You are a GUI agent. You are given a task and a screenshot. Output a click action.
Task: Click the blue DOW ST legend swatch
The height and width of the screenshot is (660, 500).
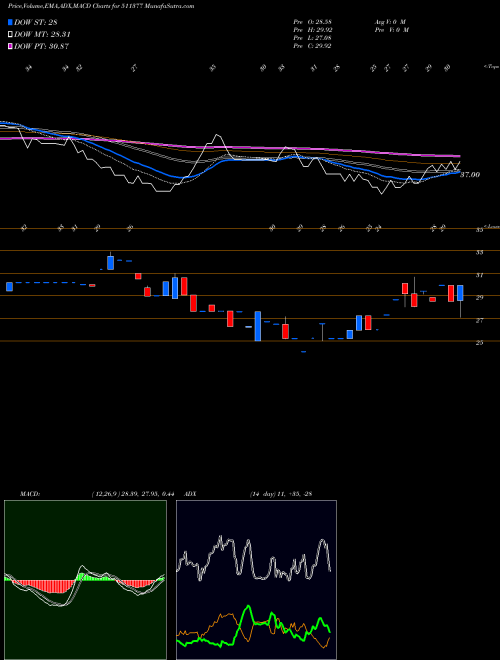[x=10, y=22]
